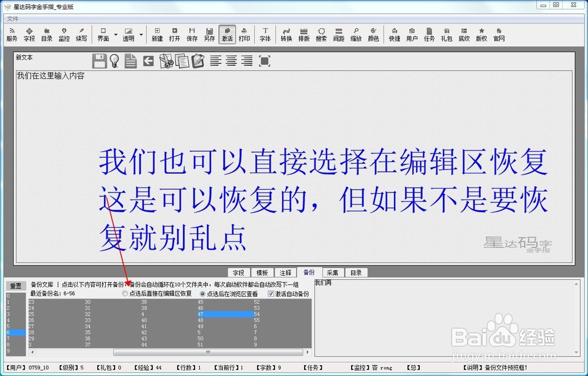Select the 续写 continue-writing tool
Viewport: 588px width, 376px height.
tap(81, 35)
